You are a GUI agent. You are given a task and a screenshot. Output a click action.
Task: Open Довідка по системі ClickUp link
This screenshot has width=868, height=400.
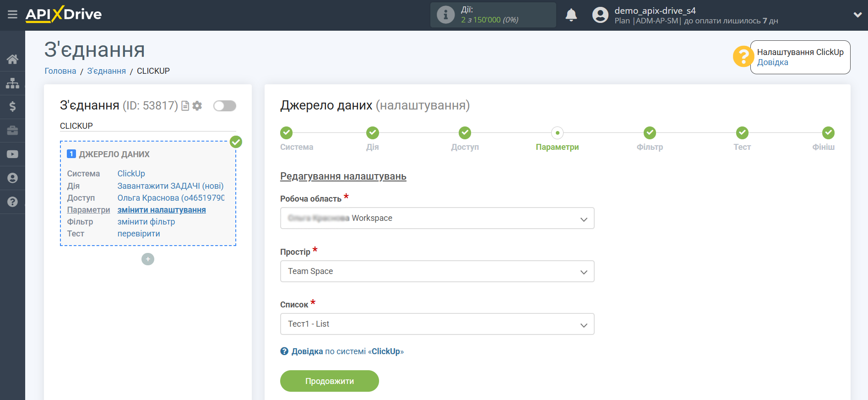[x=342, y=351]
